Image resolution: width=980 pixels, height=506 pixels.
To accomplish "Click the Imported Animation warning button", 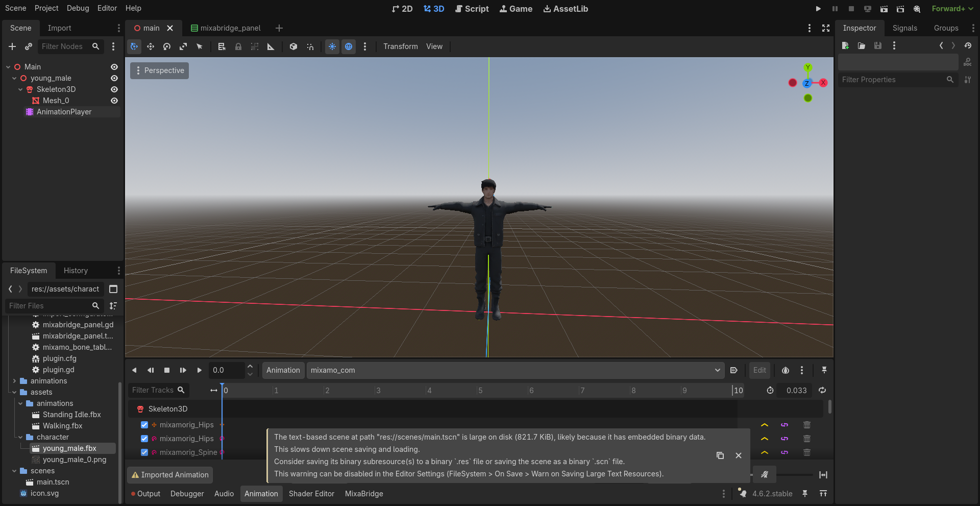I will 169,475.
